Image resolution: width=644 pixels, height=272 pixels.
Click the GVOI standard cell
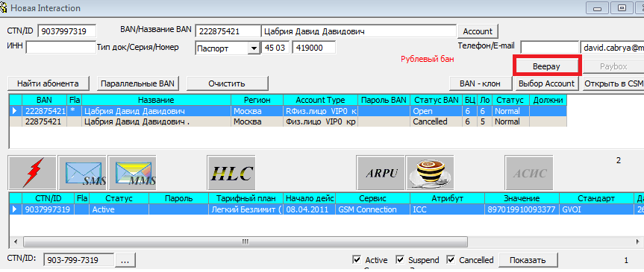596,209
